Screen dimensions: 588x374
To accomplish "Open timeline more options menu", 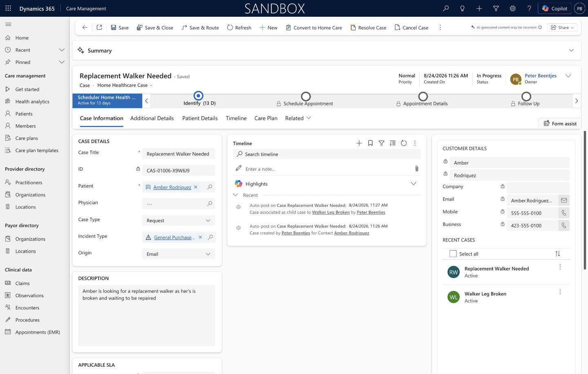I will 415,143.
